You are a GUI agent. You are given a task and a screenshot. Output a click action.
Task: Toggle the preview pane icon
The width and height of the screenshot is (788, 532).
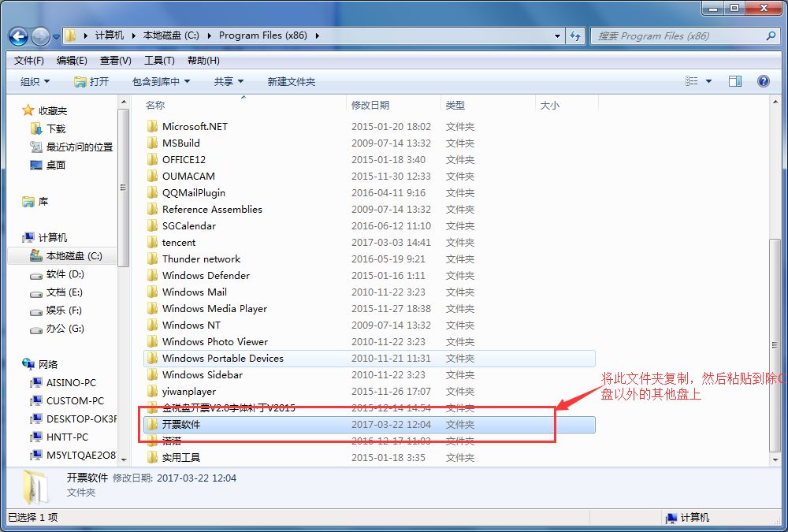tap(734, 81)
